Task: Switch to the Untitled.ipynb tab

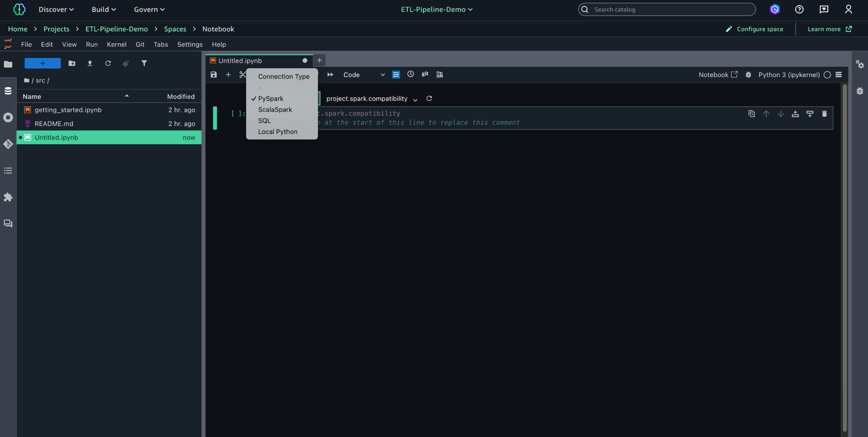Action: (x=259, y=61)
